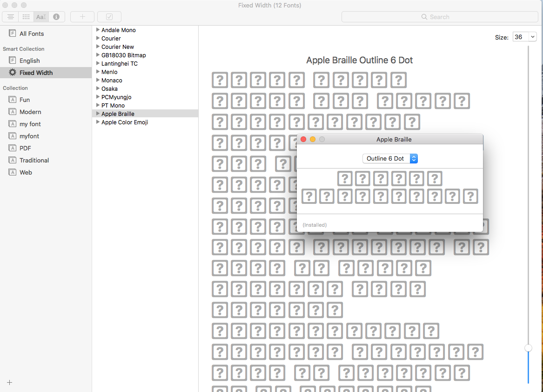Add a new collection with bottom plus
This screenshot has height=392, width=543.
tap(9, 382)
